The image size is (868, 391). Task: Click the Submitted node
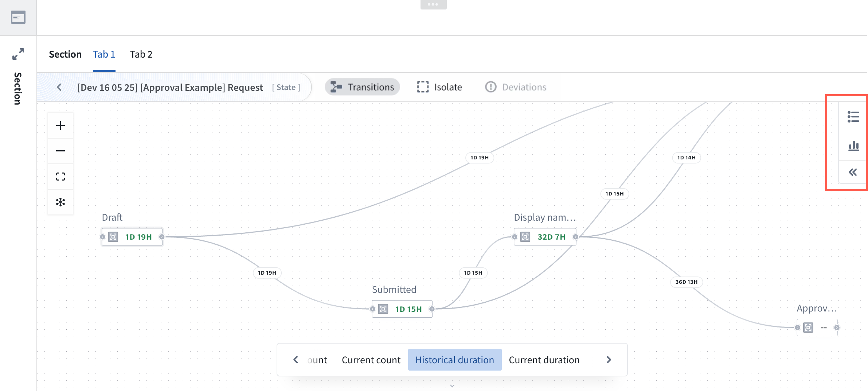click(x=402, y=309)
